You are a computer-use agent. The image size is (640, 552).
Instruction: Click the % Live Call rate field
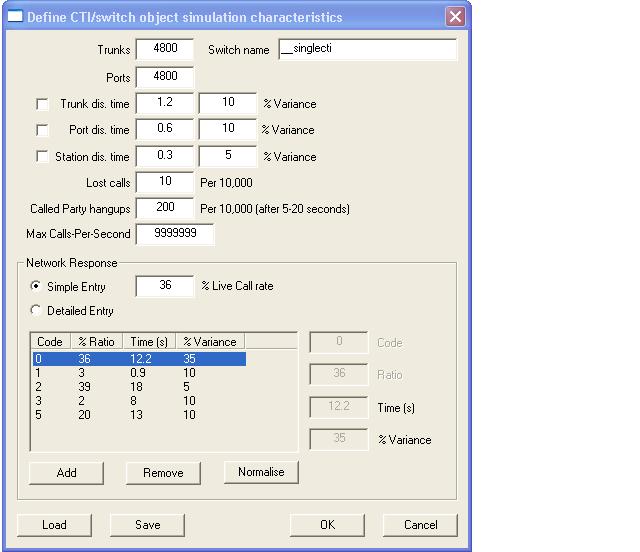tap(165, 286)
